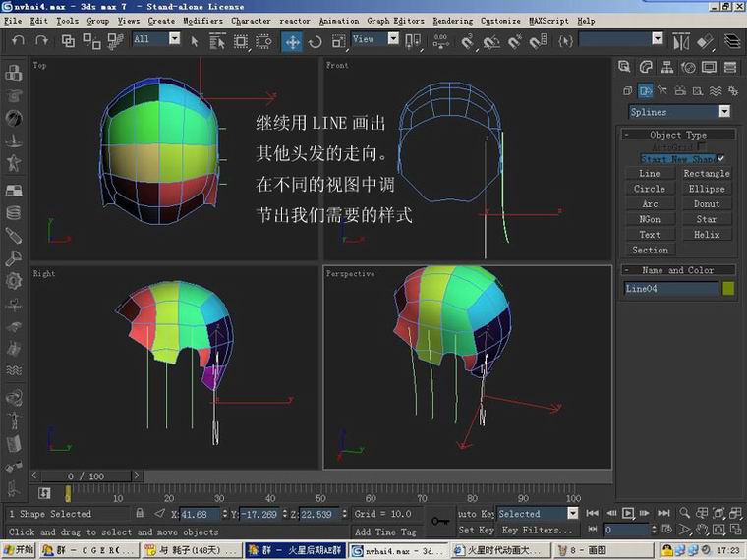This screenshot has width=747, height=560.
Task: Switch to Create command panel tab
Action: [x=624, y=67]
